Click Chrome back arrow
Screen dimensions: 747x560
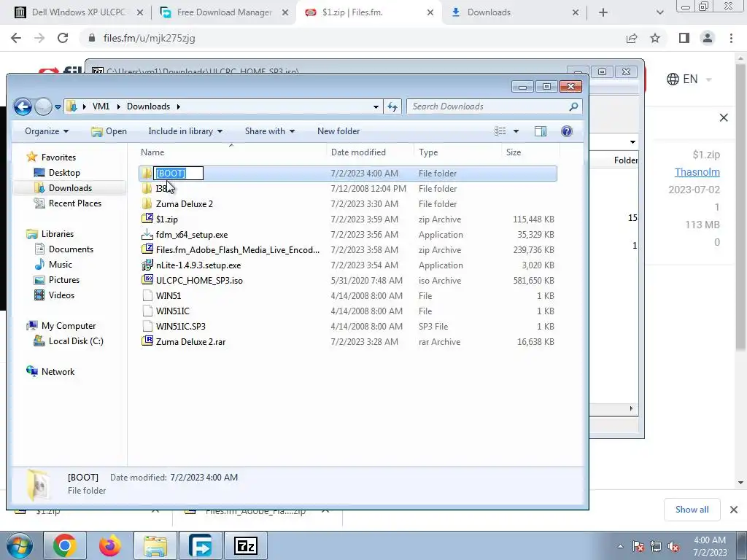click(x=16, y=38)
